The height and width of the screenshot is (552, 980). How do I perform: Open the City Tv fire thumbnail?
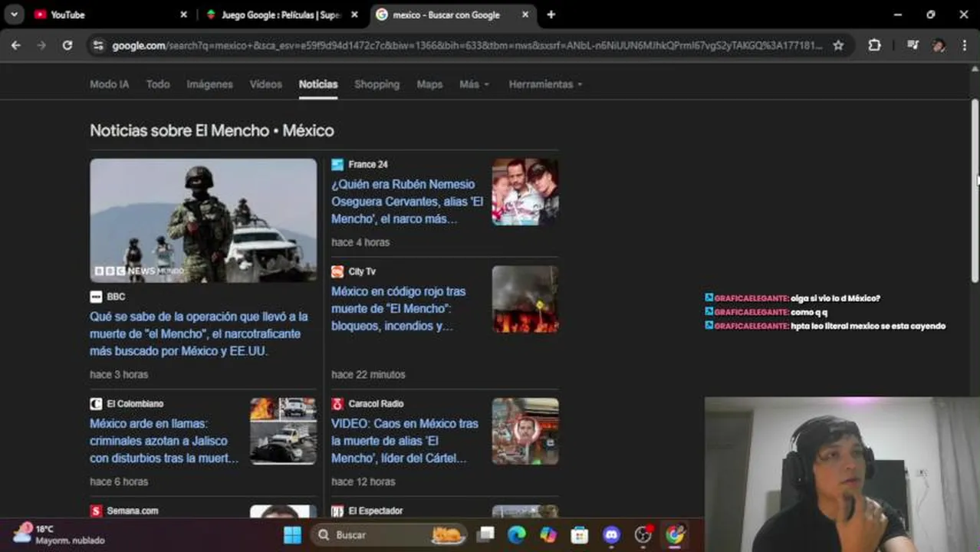pos(525,299)
